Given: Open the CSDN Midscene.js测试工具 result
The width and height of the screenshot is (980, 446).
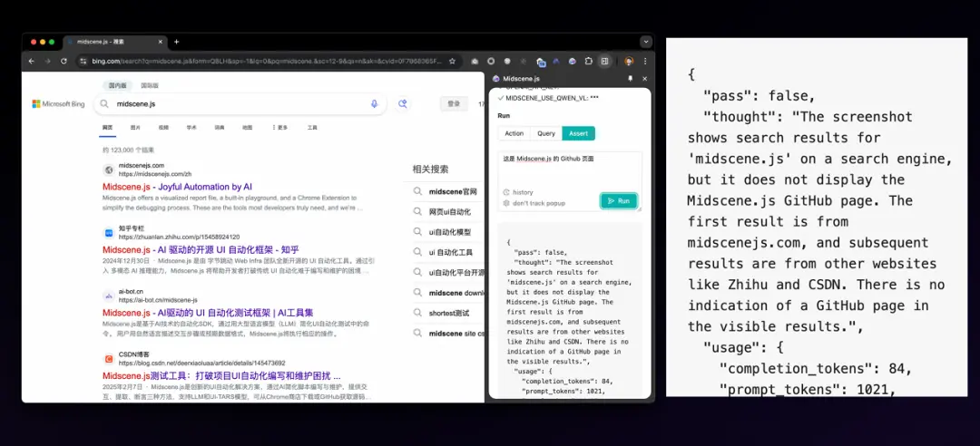Looking at the screenshot, I should [222, 376].
